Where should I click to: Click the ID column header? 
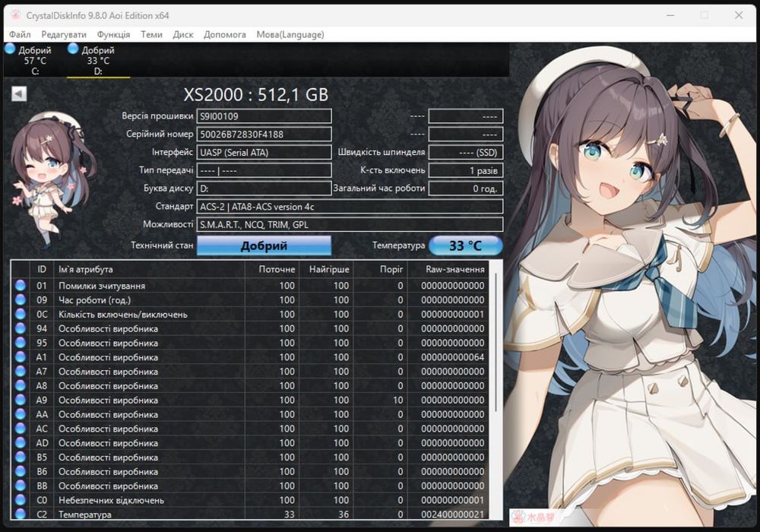point(42,269)
